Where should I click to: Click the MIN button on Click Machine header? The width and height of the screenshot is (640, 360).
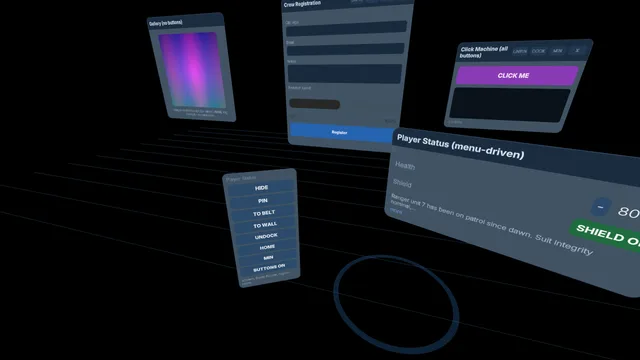(x=557, y=51)
